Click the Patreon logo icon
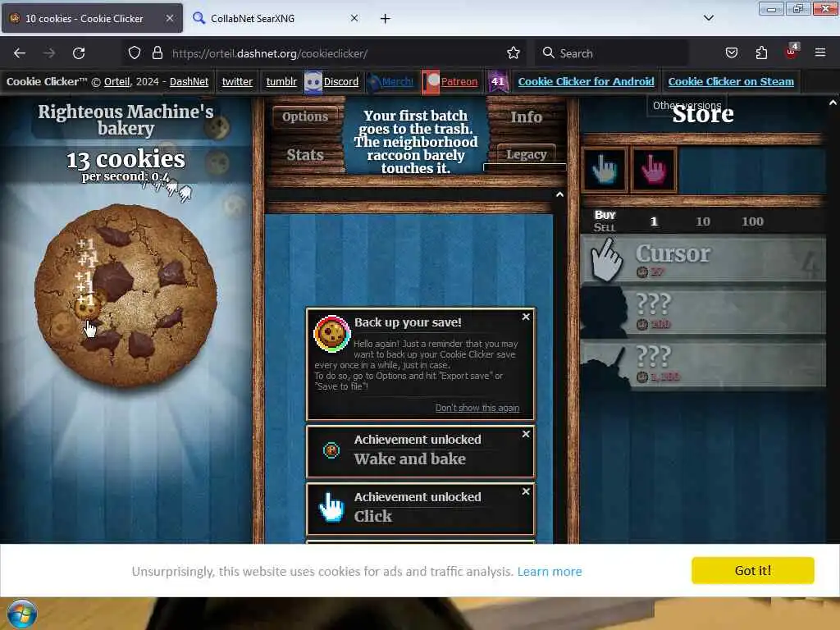Viewport: 840px width, 630px height. (430, 81)
